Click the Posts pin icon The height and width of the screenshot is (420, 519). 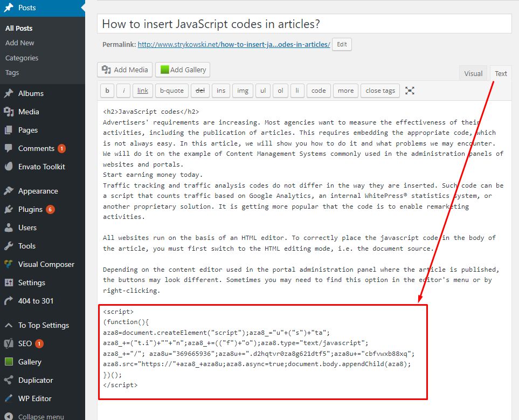9,8
